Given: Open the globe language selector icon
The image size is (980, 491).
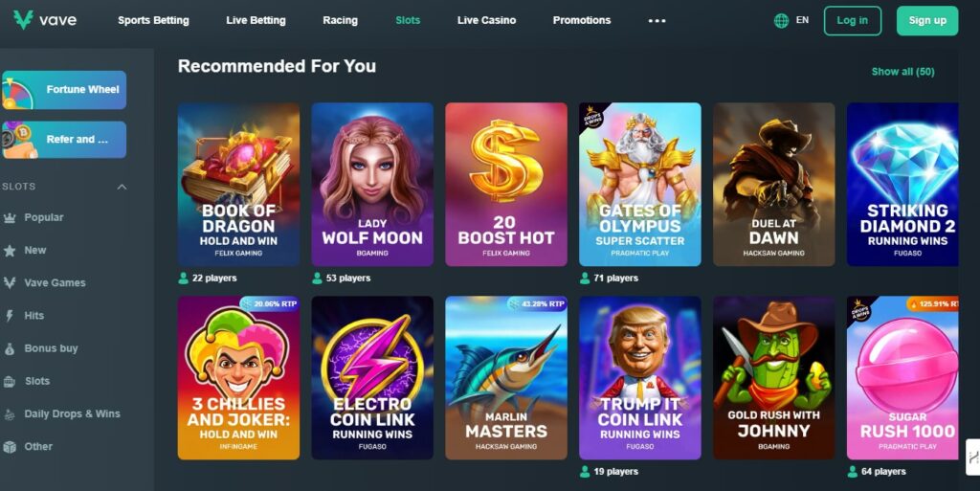Looking at the screenshot, I should [x=781, y=21].
